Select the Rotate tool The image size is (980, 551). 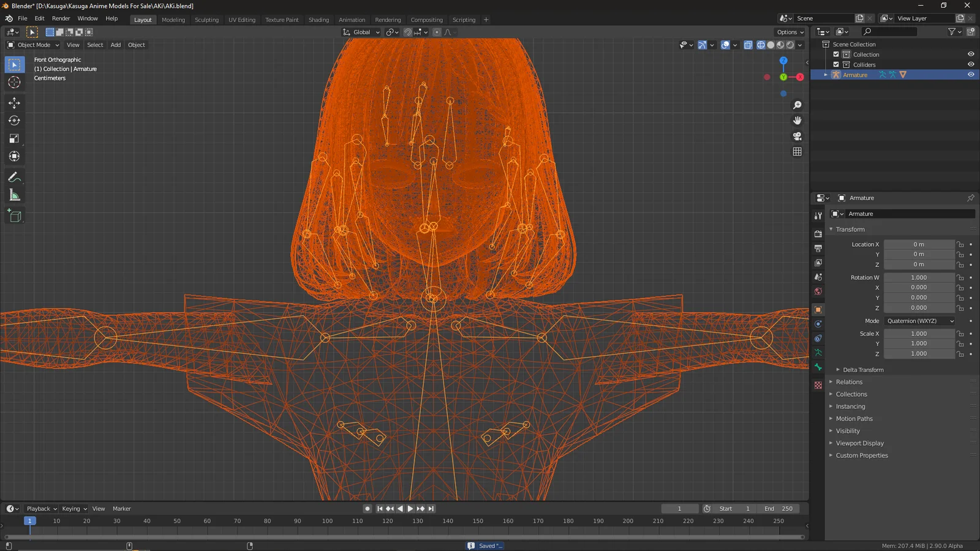pyautogui.click(x=14, y=121)
